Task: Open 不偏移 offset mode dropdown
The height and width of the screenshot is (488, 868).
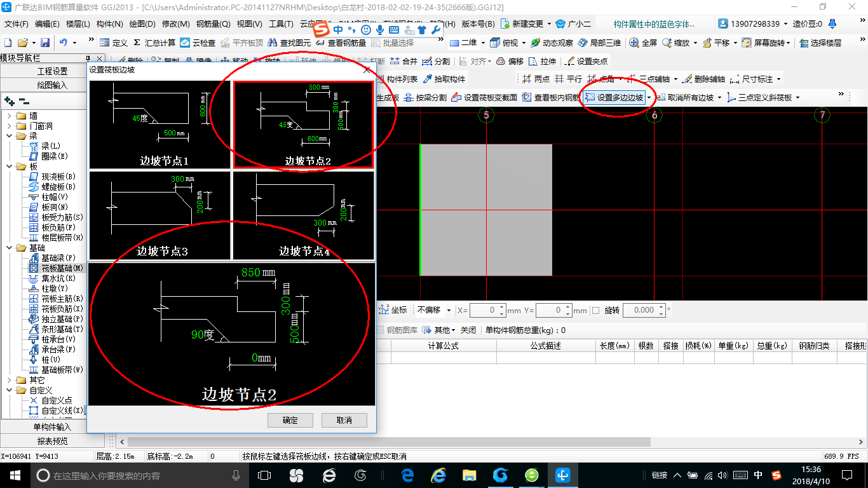Action: (449, 310)
